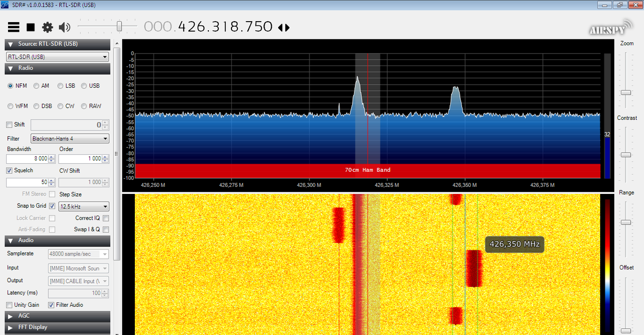Open the 12.5 kHz step size dropdown
Viewport: 644px width, 335px height.
[84, 207]
